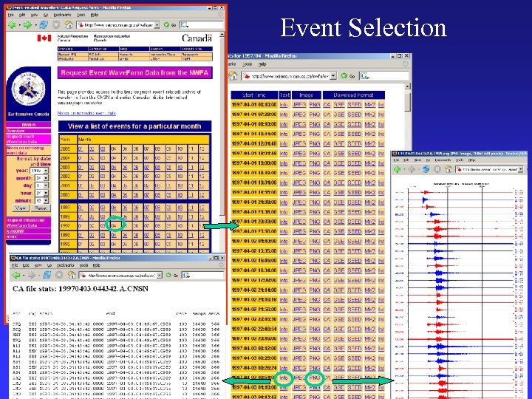Click Go in the events for 1997/04 window
Screen dimensions: 532x399
coord(348,76)
